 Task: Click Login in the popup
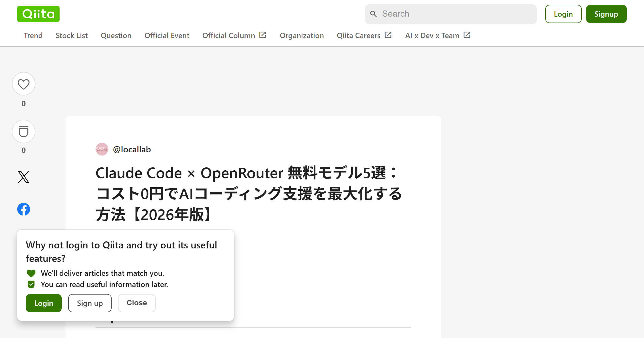point(44,303)
